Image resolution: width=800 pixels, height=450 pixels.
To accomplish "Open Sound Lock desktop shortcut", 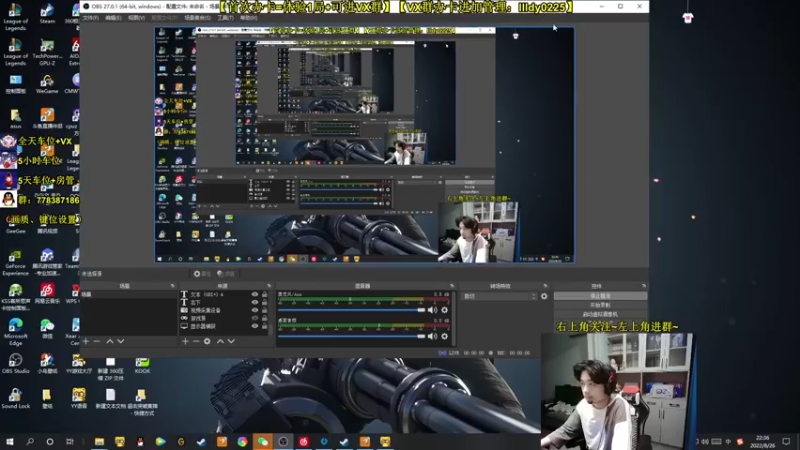I will coord(15,399).
